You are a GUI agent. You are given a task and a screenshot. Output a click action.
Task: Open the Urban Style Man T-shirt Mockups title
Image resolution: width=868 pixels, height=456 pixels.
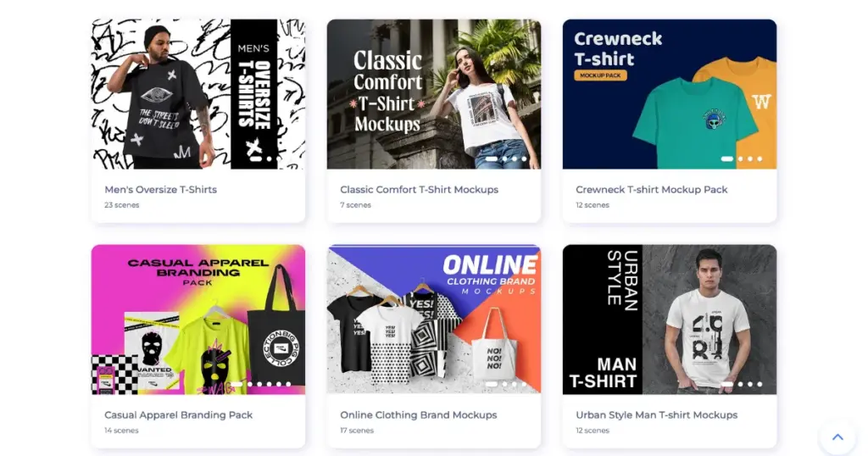[657, 414]
